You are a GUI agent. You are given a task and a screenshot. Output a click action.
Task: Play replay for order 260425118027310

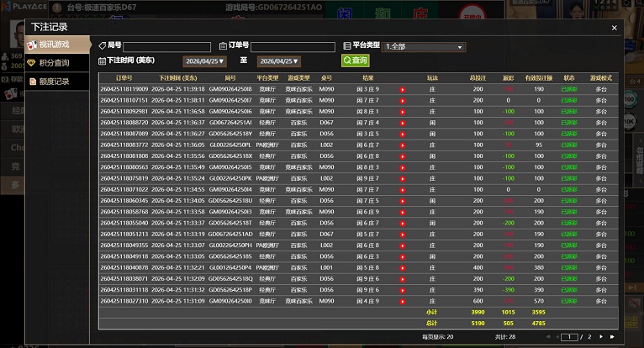(403, 300)
